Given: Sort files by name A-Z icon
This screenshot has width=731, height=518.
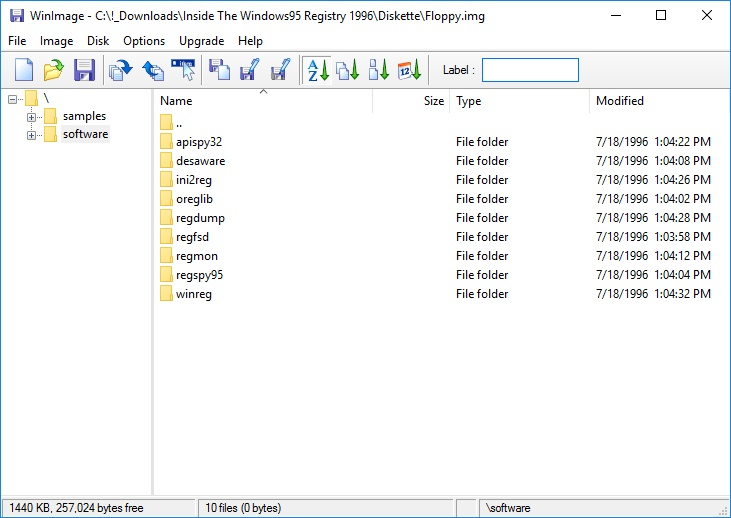Looking at the screenshot, I should pos(317,70).
